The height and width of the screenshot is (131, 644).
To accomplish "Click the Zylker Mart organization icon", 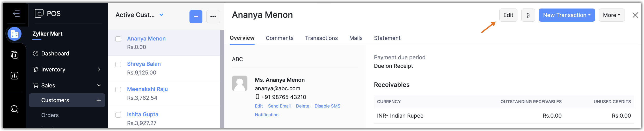I will [x=14, y=34].
